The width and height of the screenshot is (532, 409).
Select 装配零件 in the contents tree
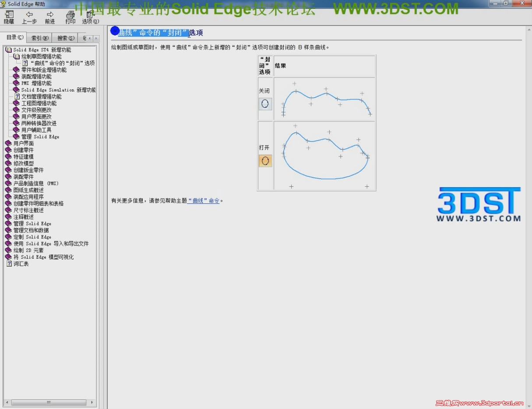[24, 177]
